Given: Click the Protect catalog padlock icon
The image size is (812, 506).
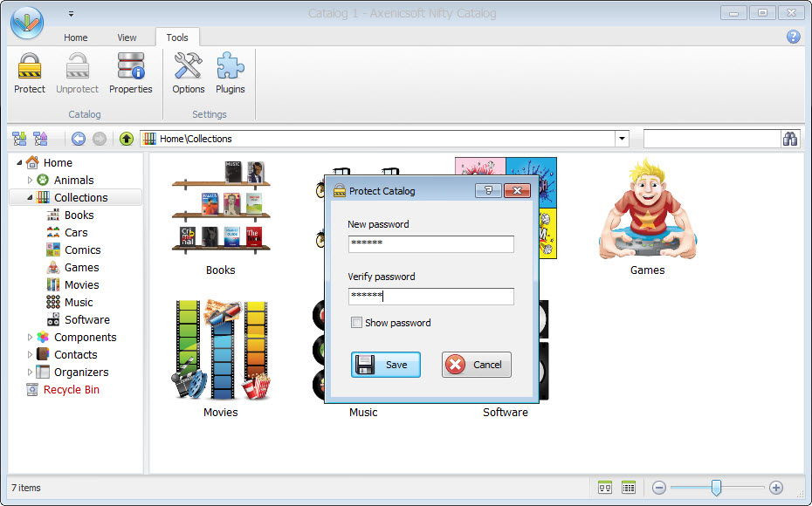Looking at the screenshot, I should tap(30, 66).
